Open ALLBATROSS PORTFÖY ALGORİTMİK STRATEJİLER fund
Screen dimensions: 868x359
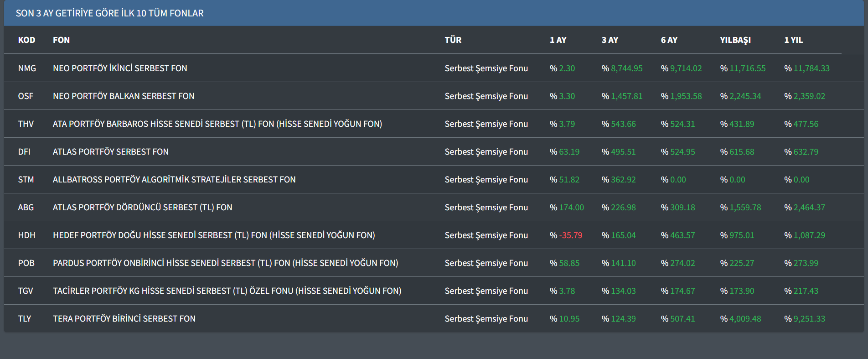pyautogui.click(x=174, y=180)
